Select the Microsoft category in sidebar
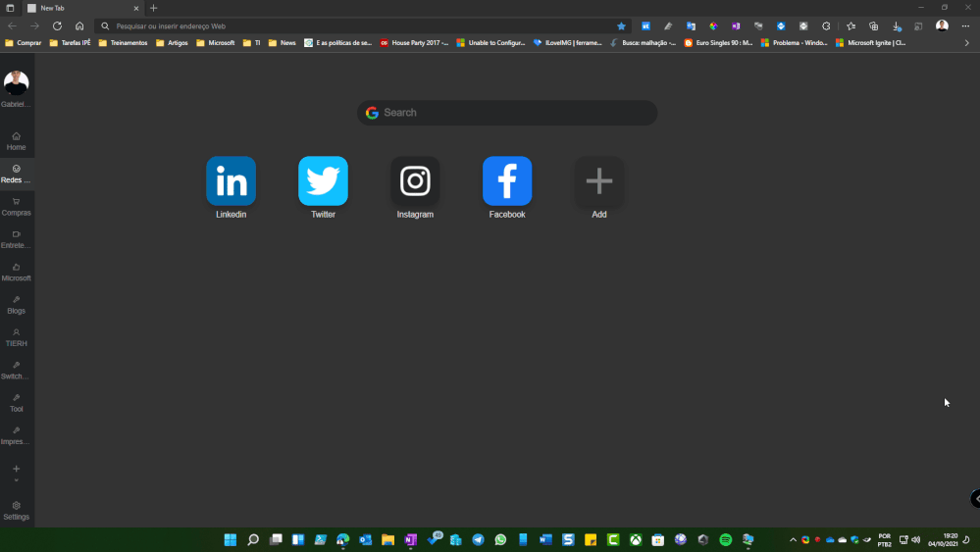980x552 pixels. click(x=17, y=273)
